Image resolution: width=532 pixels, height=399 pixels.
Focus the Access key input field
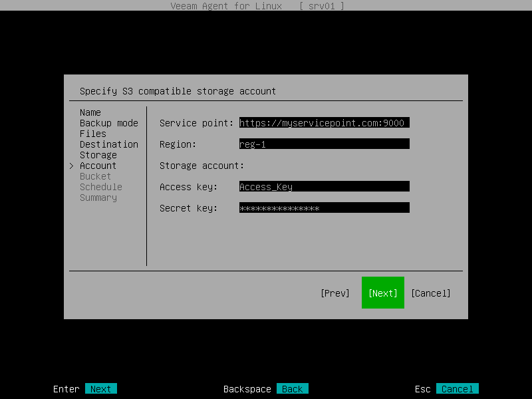click(324, 187)
